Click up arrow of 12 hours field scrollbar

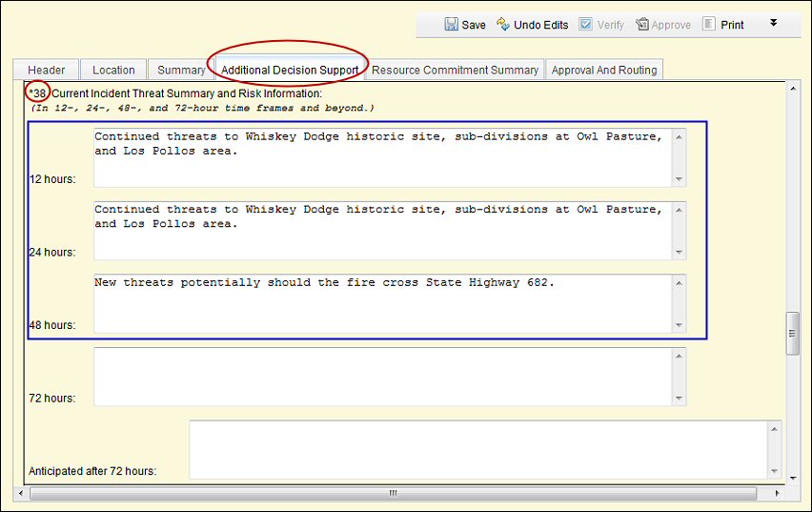pos(679,136)
